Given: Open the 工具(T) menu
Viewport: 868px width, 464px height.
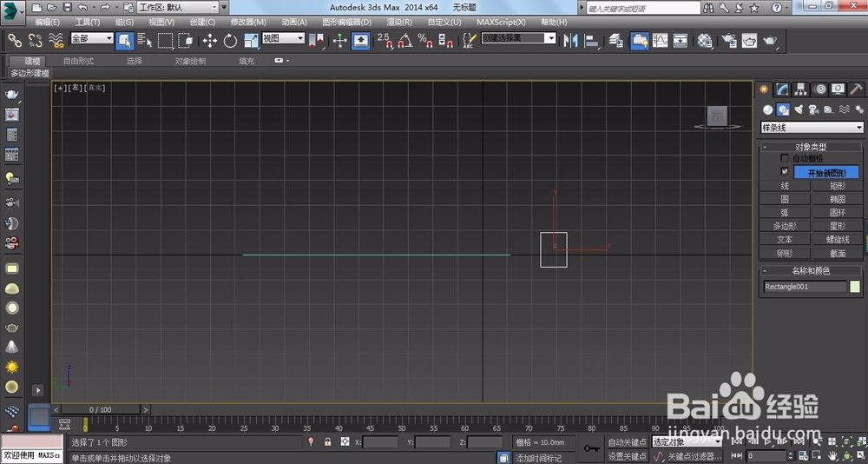Looking at the screenshot, I should (x=88, y=23).
